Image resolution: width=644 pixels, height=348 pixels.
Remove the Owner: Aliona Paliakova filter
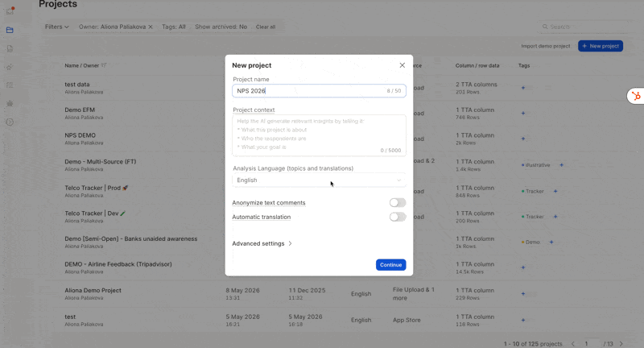point(151,27)
